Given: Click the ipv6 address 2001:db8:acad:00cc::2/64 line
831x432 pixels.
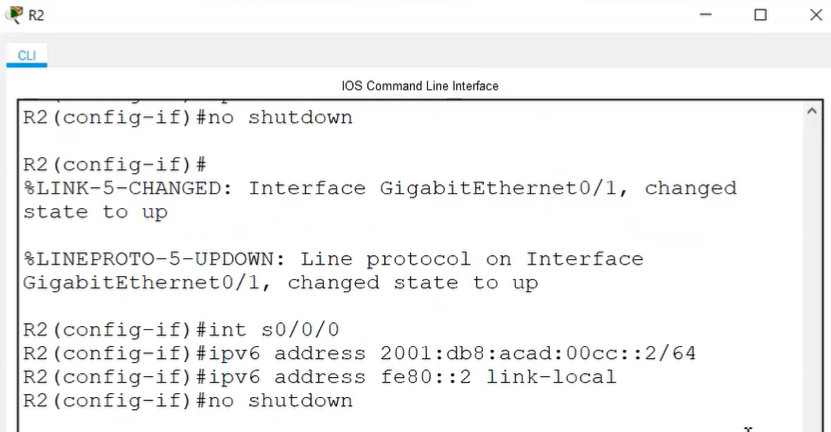Looking at the screenshot, I should tap(359, 354).
